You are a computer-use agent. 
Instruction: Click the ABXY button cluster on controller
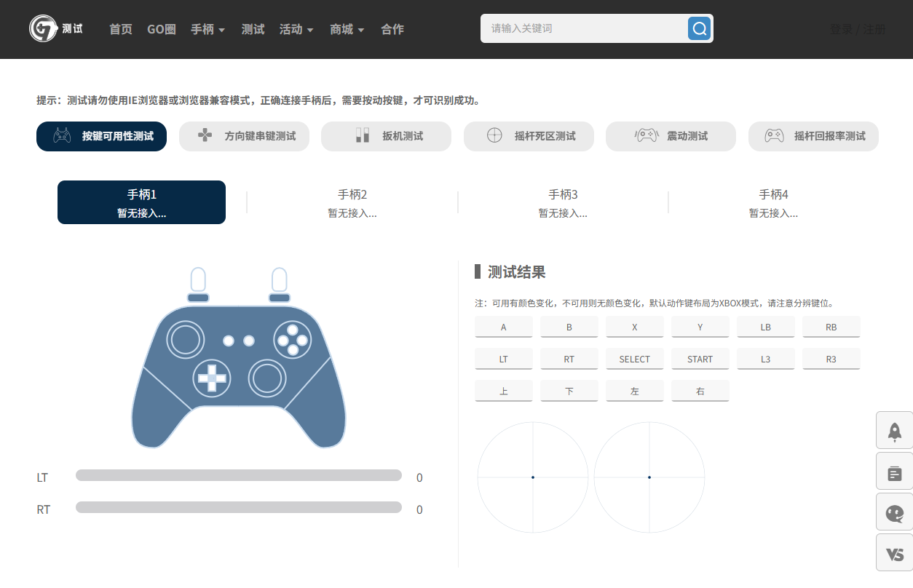pyautogui.click(x=293, y=339)
